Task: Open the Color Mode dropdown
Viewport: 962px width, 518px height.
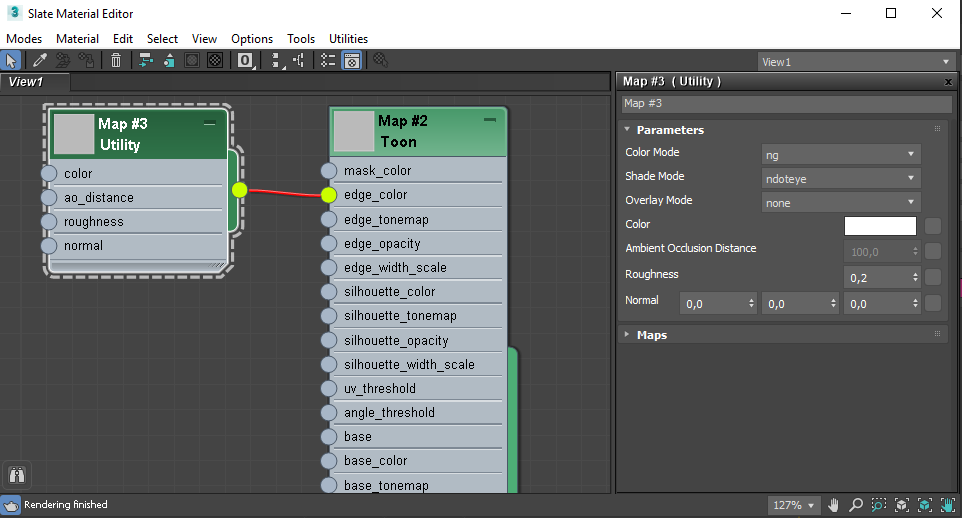Action: click(841, 154)
